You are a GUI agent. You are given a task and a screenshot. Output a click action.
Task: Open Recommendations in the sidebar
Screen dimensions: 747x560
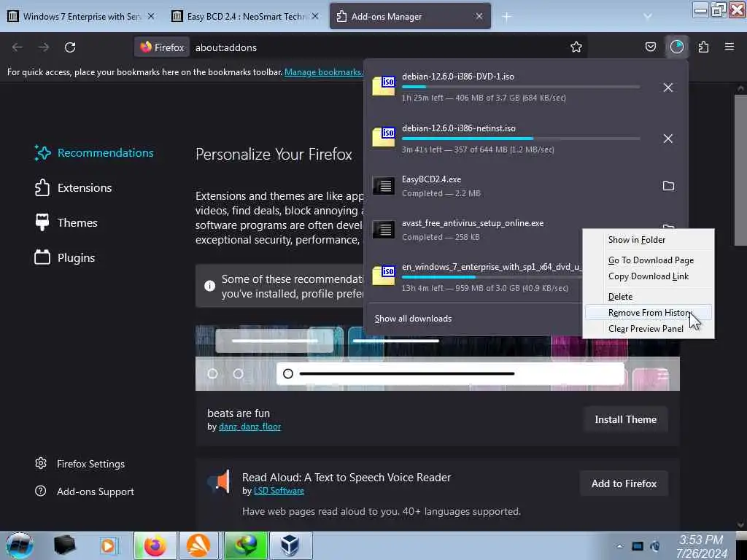(94, 153)
